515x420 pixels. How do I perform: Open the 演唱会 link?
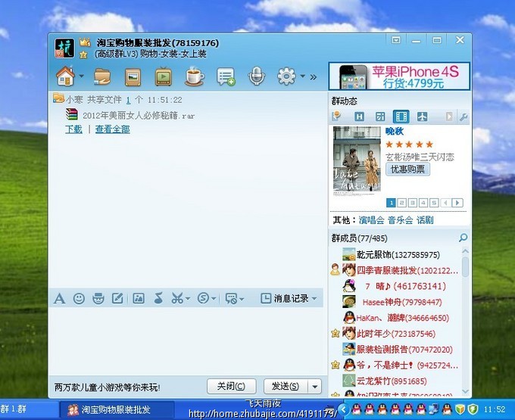coord(371,220)
